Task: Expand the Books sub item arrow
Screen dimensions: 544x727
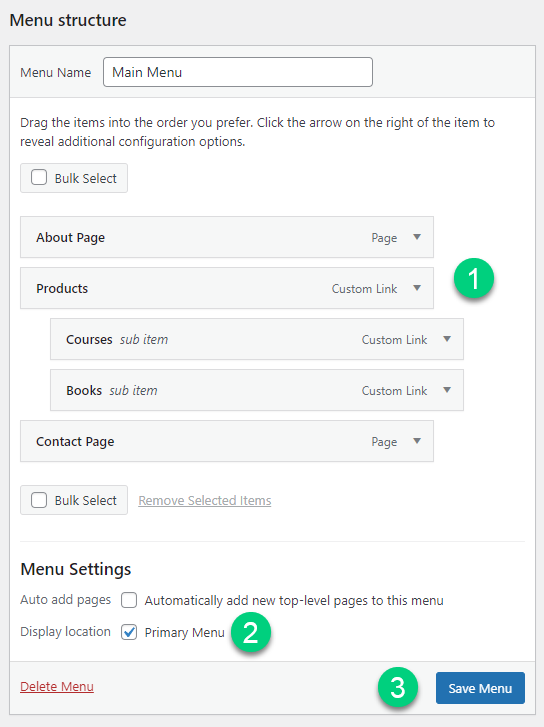Action: coord(447,390)
